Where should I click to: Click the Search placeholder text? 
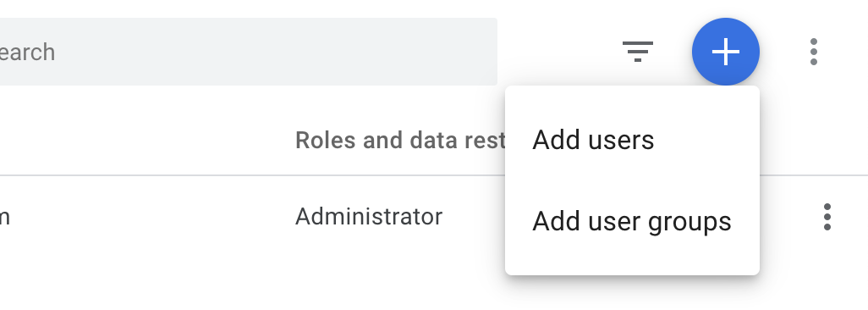point(27,53)
